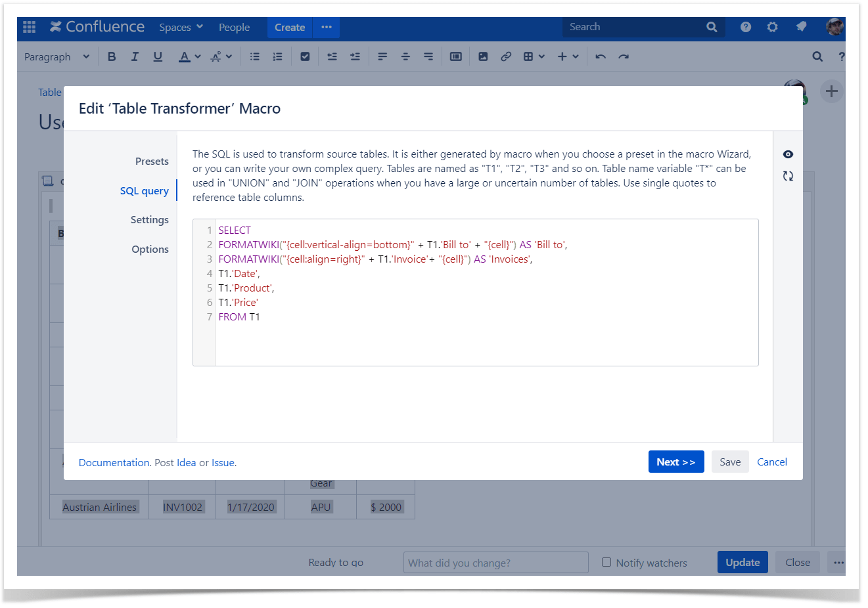The width and height of the screenshot is (868, 608).
Task: Click the $ 2000 table cell
Action: point(386,507)
